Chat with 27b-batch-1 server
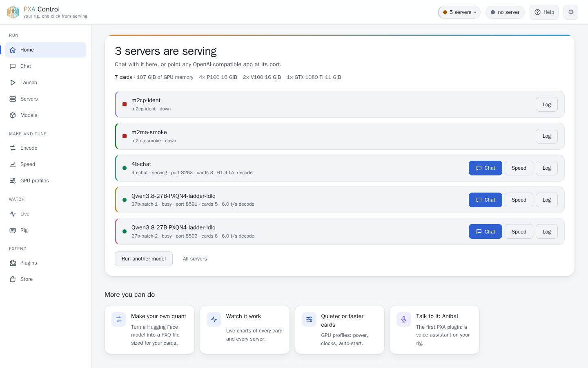 [x=486, y=200]
